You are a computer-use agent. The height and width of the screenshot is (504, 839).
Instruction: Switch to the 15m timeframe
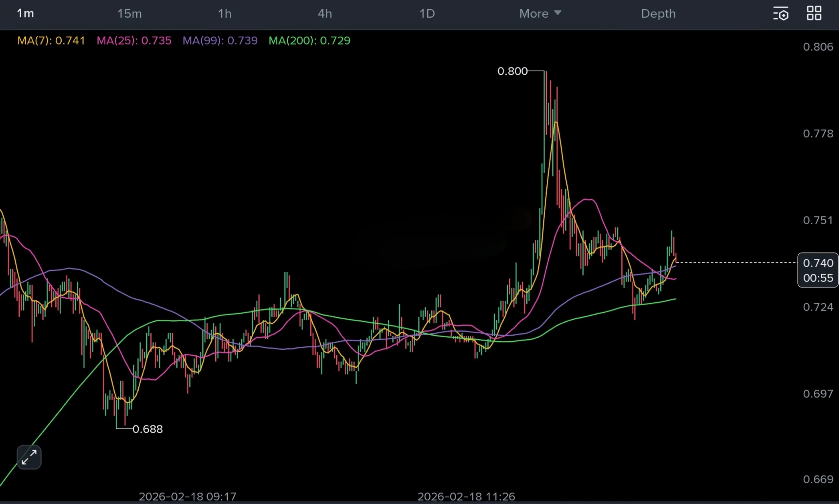[129, 13]
